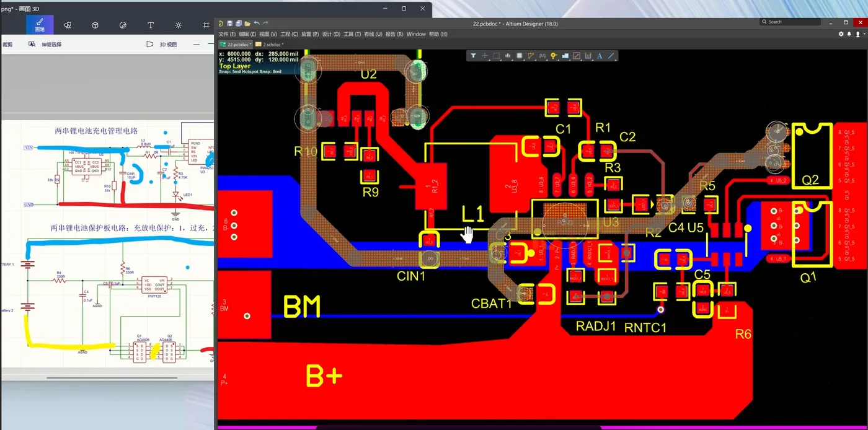Viewport: 868px width, 430px height.
Task: Open the 工具 (T) menu
Action: pyautogui.click(x=352, y=34)
